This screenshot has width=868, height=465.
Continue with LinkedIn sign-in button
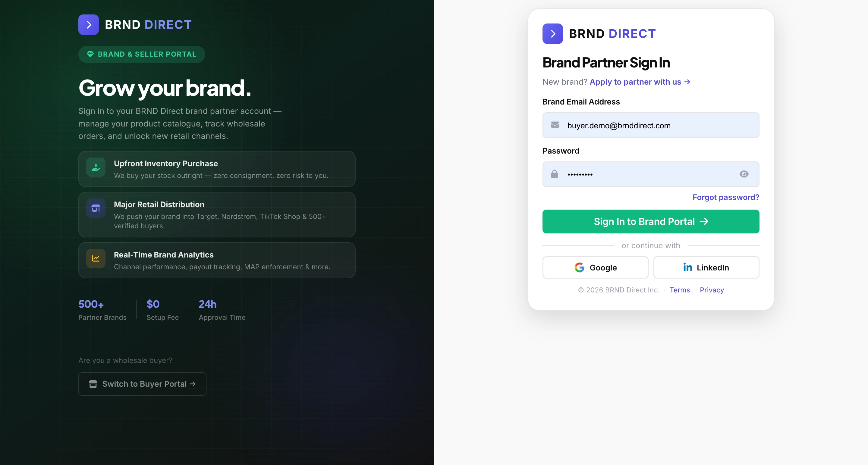pyautogui.click(x=706, y=268)
